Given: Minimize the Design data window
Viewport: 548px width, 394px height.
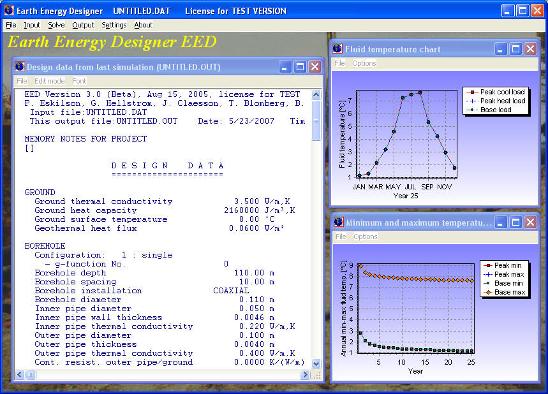Looking at the screenshot, I should (x=285, y=67).
